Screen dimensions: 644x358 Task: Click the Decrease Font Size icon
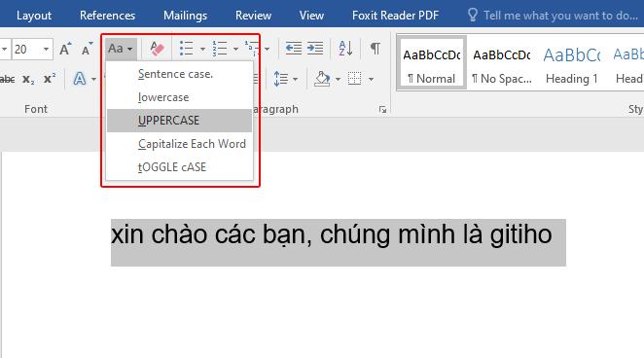tap(87, 49)
